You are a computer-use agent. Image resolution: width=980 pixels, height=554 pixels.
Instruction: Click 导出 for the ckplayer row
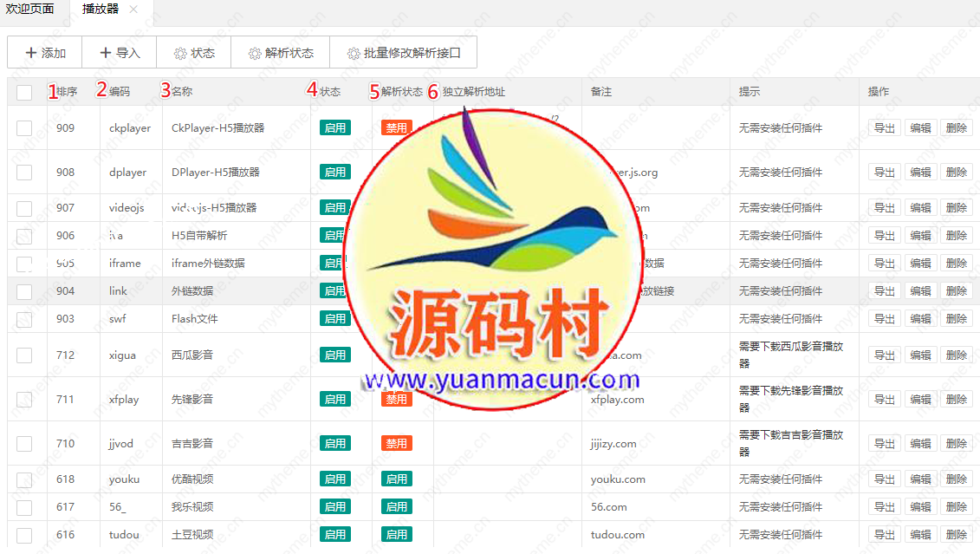[884, 128]
